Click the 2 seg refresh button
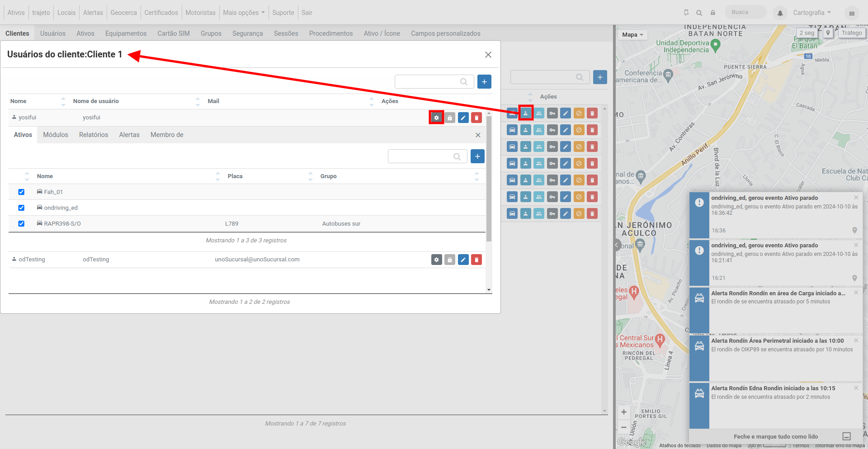 point(807,33)
